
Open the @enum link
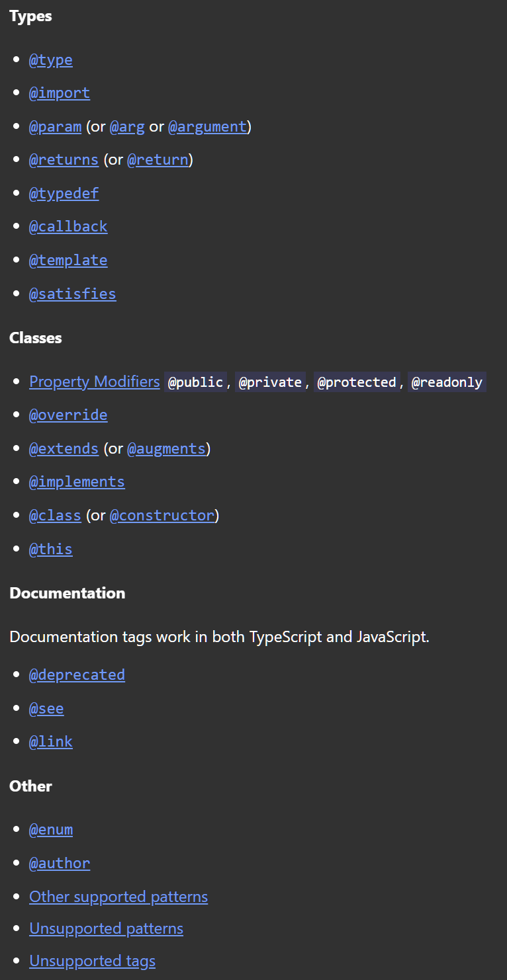tap(51, 829)
